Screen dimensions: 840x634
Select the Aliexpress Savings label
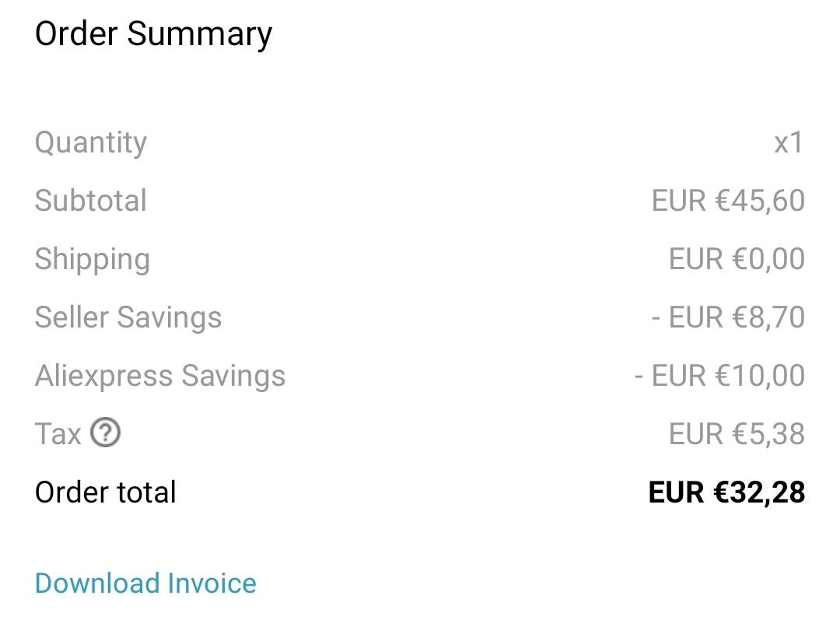(x=160, y=376)
